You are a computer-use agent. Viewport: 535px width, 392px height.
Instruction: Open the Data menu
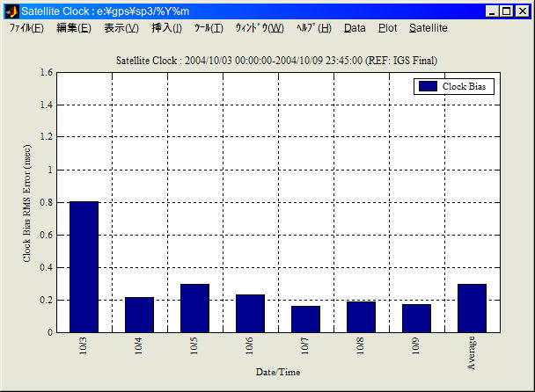coord(355,28)
